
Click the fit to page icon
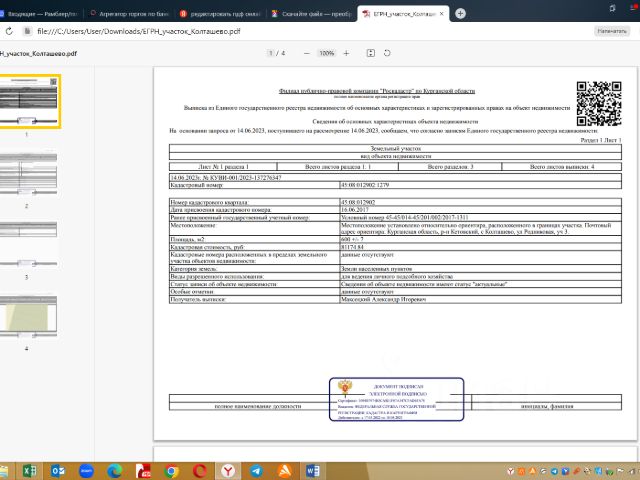coord(371,53)
